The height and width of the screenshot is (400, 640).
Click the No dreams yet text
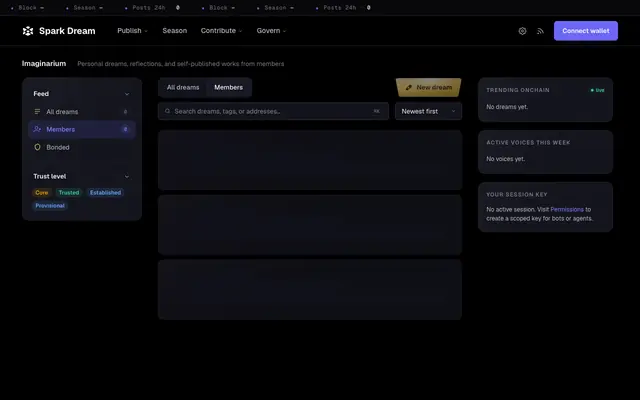point(507,107)
